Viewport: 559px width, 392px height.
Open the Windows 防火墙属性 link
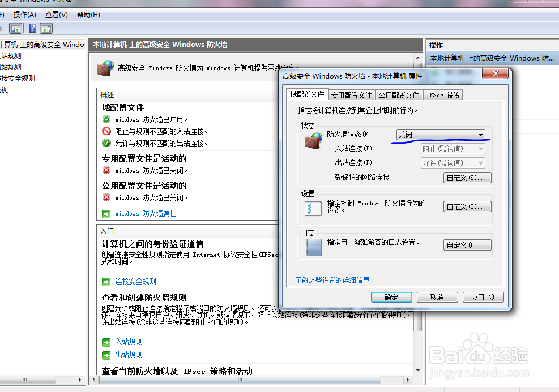pyautogui.click(x=146, y=213)
